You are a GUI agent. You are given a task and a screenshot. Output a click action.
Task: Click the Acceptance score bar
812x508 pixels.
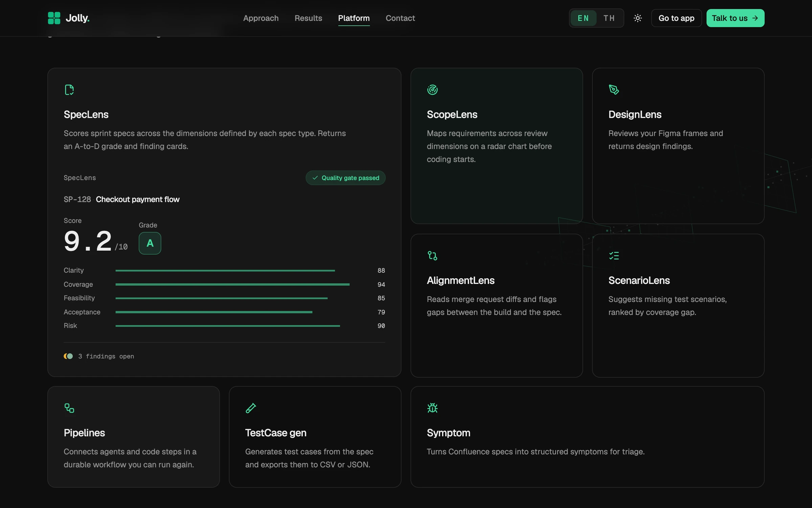(x=214, y=312)
